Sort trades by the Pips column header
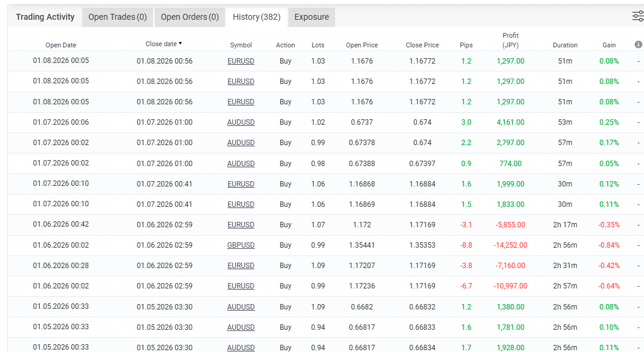The image size is (644, 352). point(466,45)
